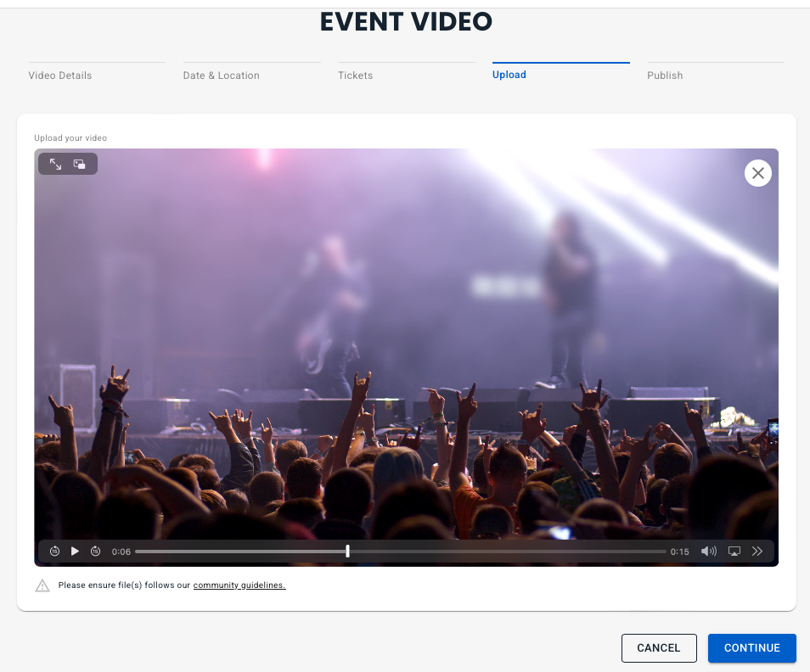The image size is (810, 672).
Task: Click the 0:15 duration label
Action: pos(679,552)
